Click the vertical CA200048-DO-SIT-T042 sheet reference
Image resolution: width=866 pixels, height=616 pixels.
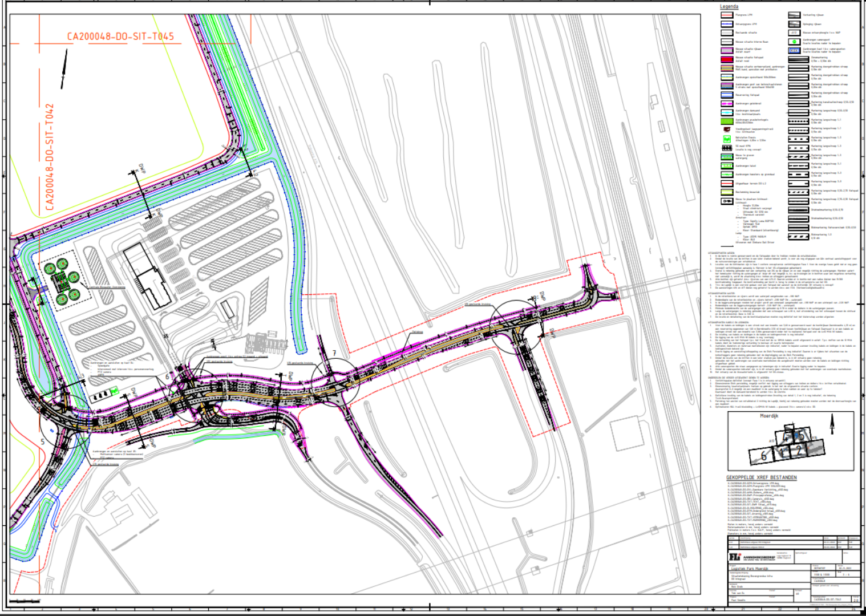[50, 157]
